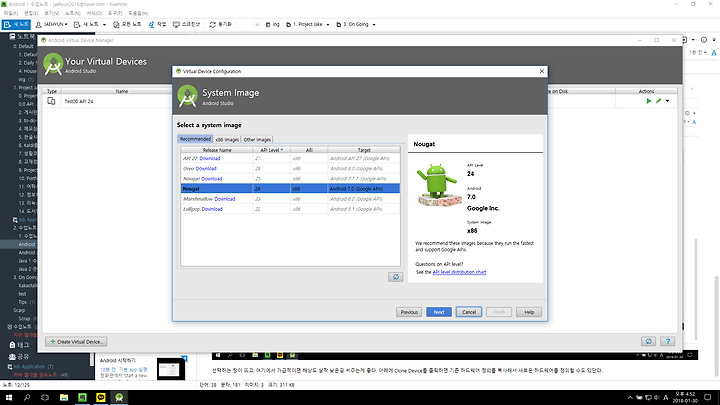Click Target column header

click(364, 150)
